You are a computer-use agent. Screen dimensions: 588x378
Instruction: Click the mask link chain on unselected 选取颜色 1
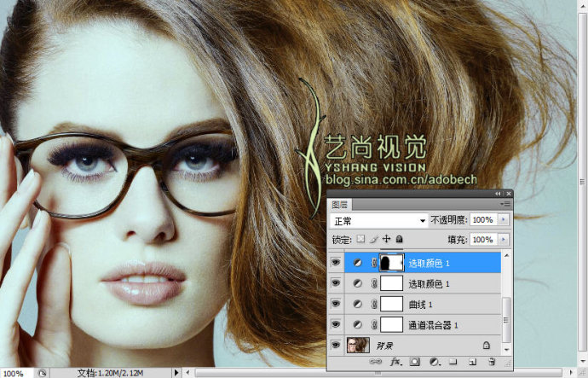tap(374, 283)
